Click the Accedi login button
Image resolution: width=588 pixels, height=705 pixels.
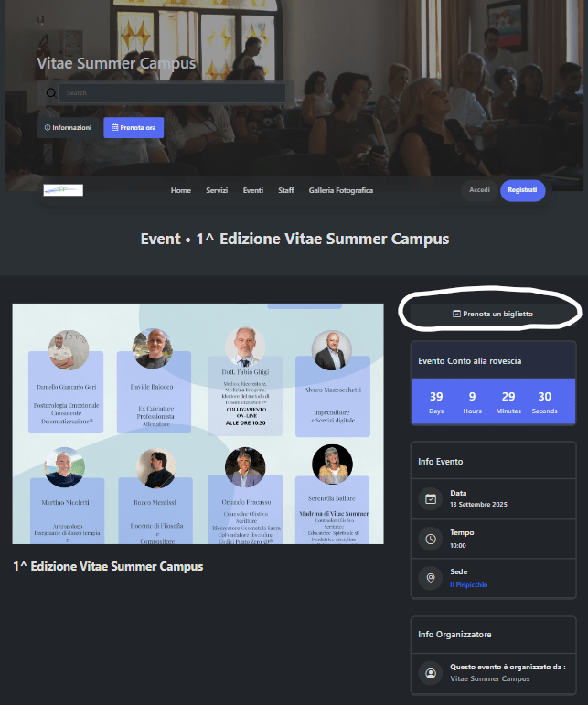479,190
